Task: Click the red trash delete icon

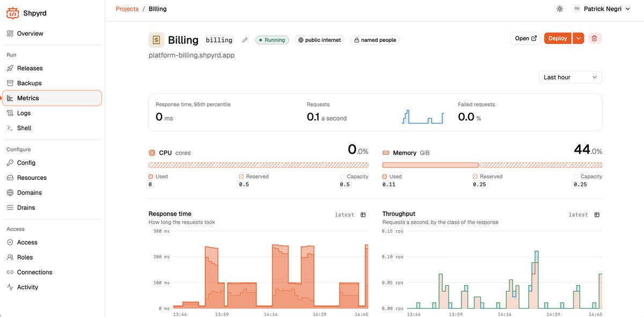Action: (x=594, y=38)
